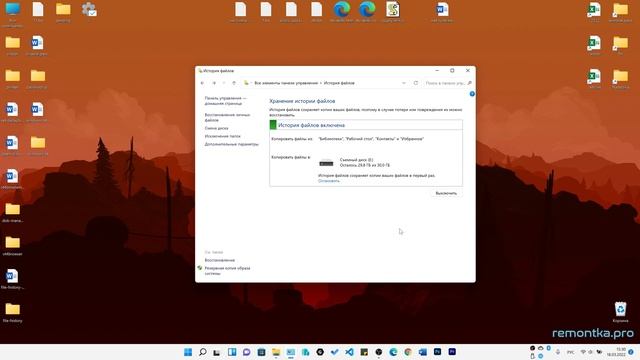
Task: Open the system image backup link
Action: click(227, 271)
